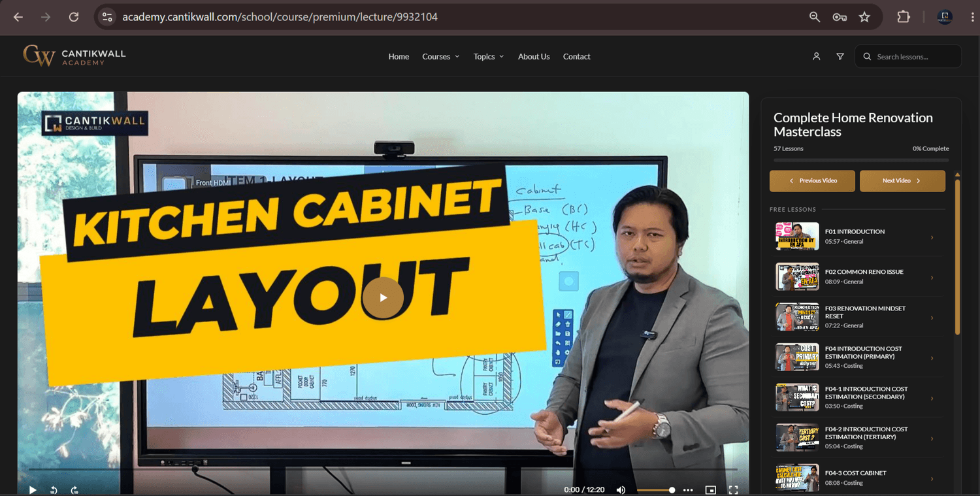The image size is (980, 496).
Task: Click the chevron beside F04-1 Cost Estimation (Secondary)
Action: 932,398
